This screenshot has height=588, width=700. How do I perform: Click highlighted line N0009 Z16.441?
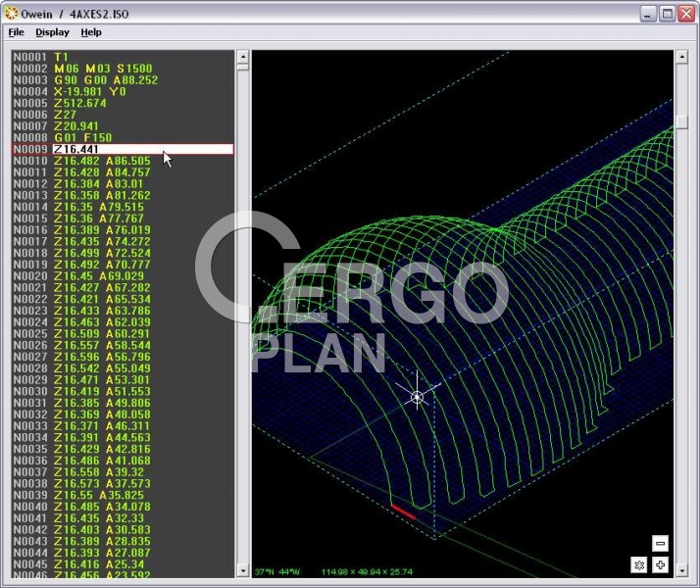pyautogui.click(x=123, y=149)
